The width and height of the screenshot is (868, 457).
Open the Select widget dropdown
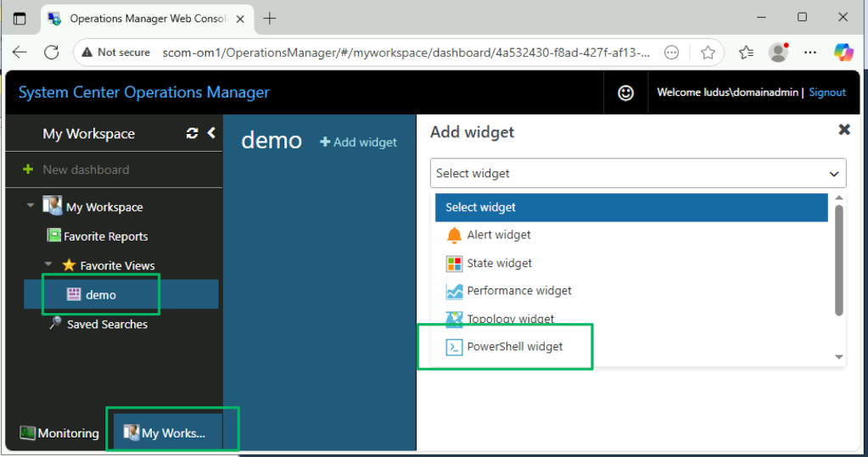[x=637, y=173]
